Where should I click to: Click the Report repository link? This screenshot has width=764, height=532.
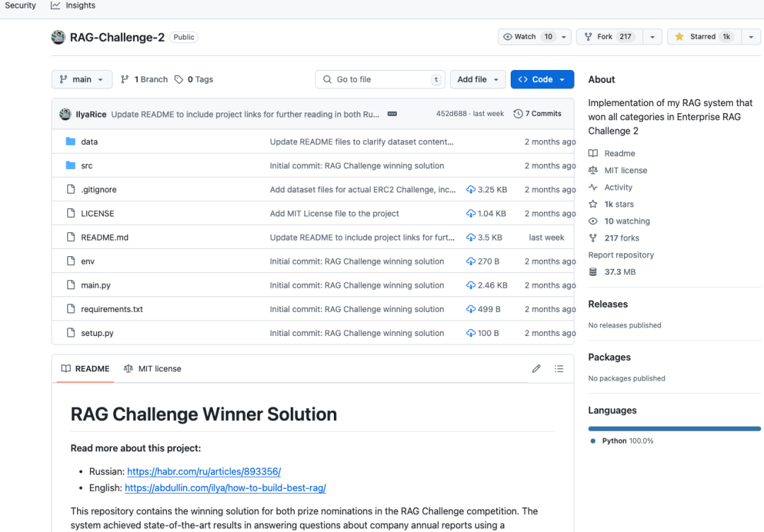[621, 255]
